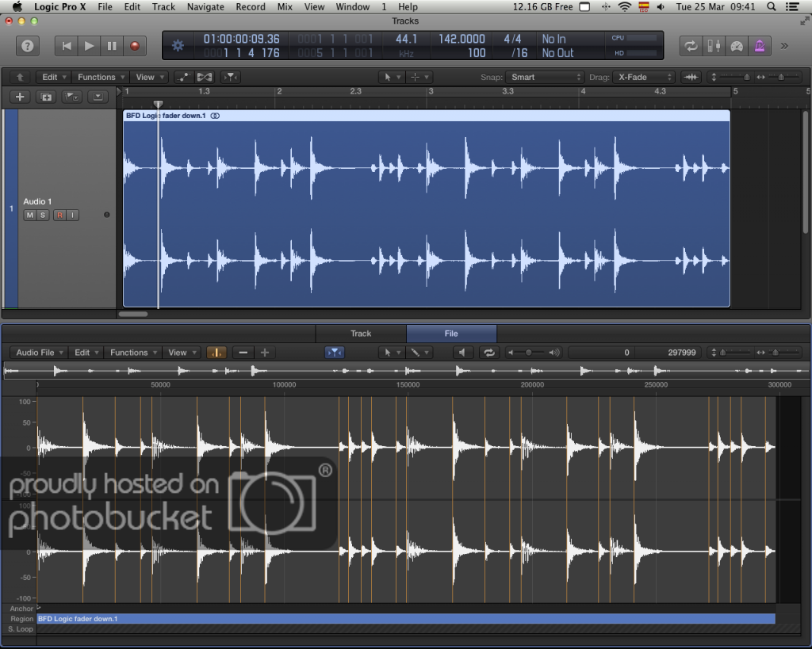Add a new track with plus button

coord(20,97)
